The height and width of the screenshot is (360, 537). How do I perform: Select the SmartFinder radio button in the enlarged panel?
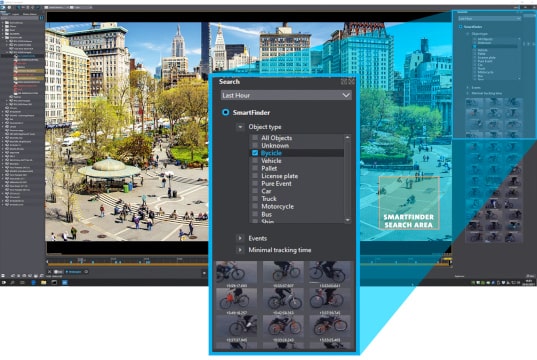point(225,112)
